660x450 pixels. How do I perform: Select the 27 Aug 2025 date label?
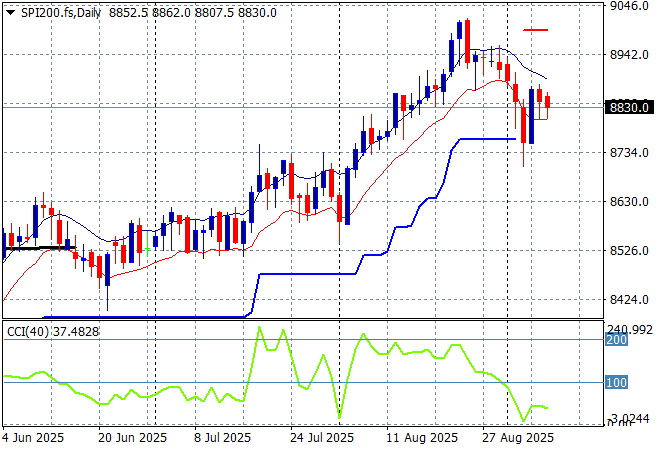click(518, 438)
